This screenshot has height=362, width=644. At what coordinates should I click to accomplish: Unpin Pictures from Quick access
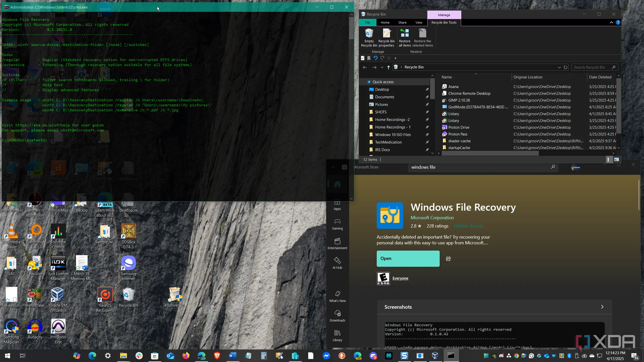pyautogui.click(x=427, y=104)
